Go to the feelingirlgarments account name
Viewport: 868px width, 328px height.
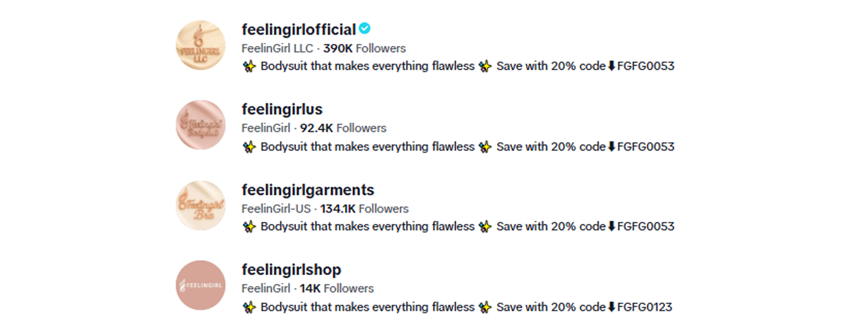coord(307,190)
